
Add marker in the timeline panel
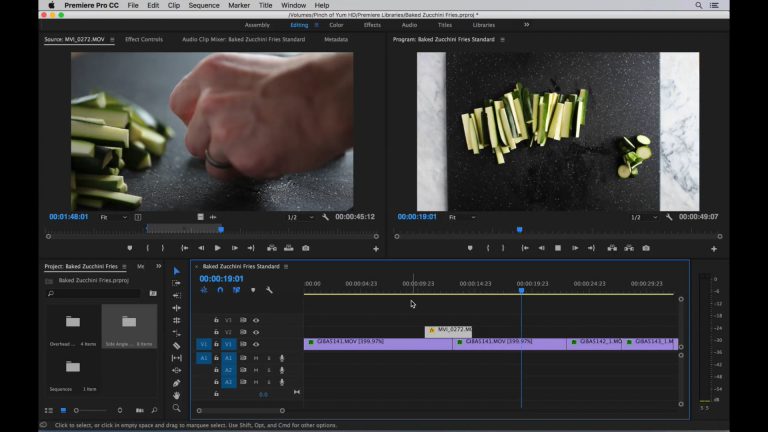coord(253,290)
